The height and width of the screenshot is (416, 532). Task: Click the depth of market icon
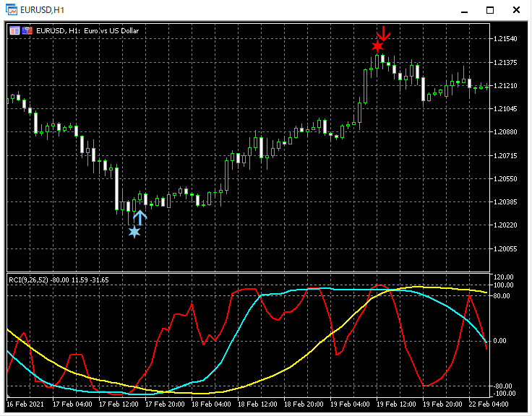(x=14, y=30)
